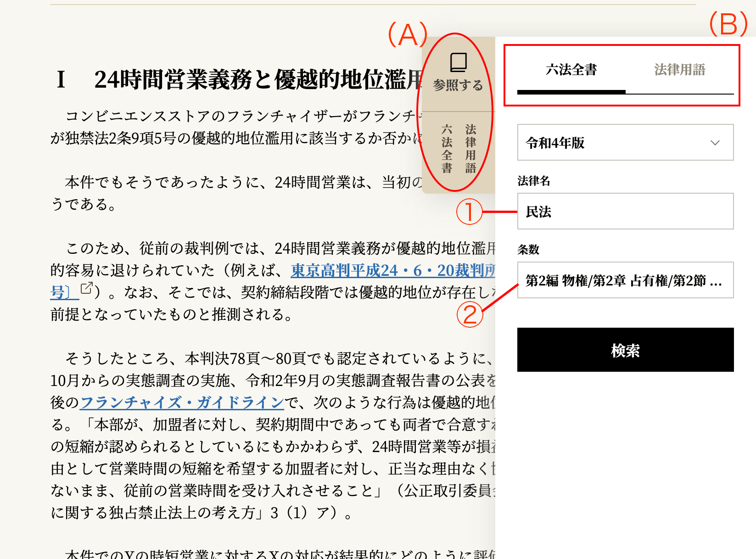Open the 条数 selector showing 第2編 物権

625,280
